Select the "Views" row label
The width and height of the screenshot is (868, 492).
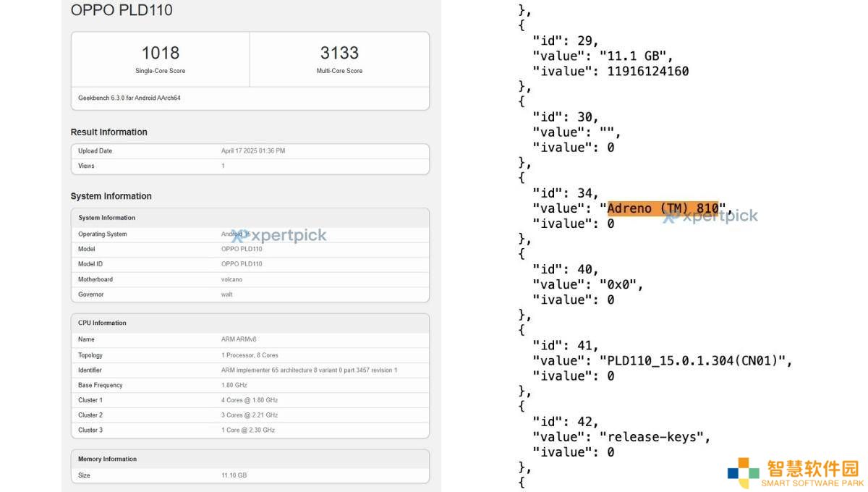pos(86,166)
